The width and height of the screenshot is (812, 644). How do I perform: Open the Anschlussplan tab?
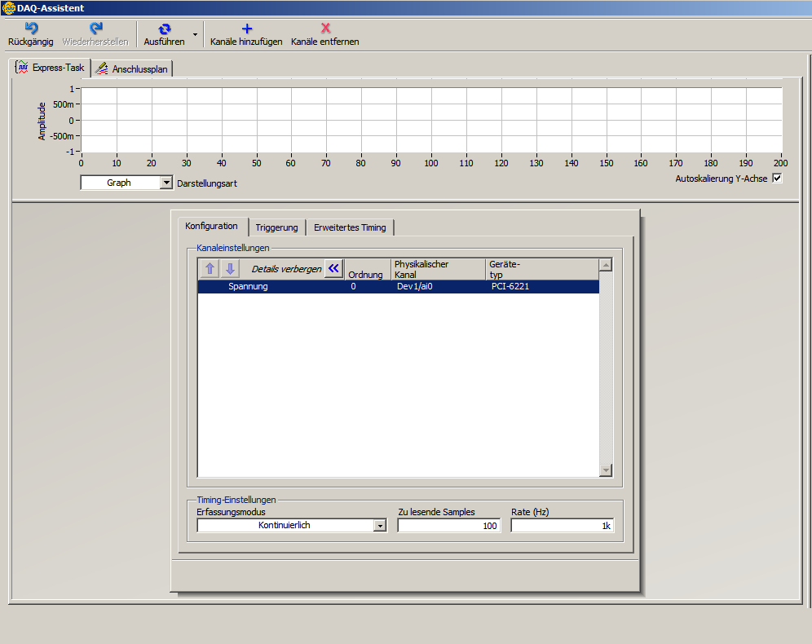tap(133, 68)
